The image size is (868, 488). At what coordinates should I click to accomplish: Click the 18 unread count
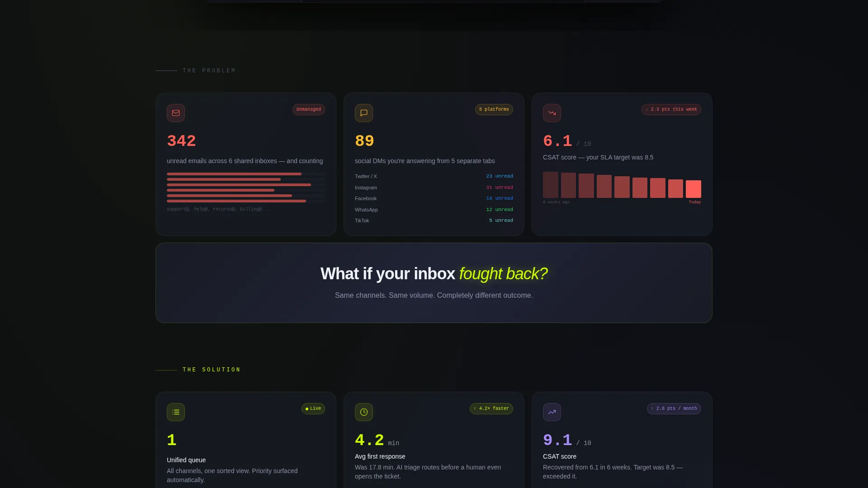[x=500, y=198]
